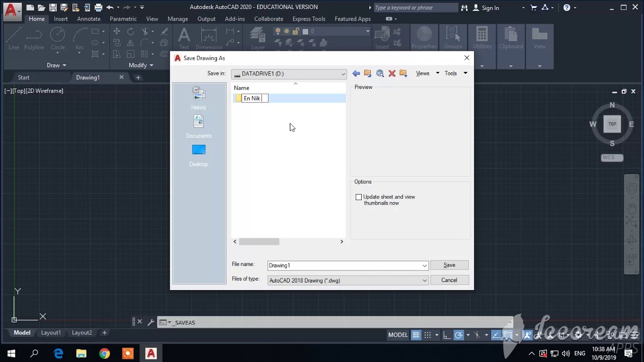The image size is (644, 362).
Task: Select the Line tool in ribbon
Action: tap(14, 39)
